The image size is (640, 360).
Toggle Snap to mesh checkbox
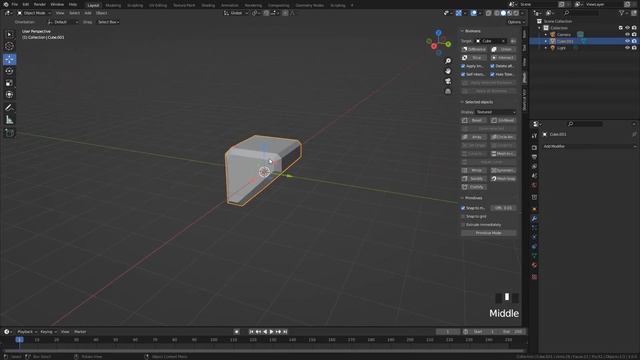click(x=463, y=208)
